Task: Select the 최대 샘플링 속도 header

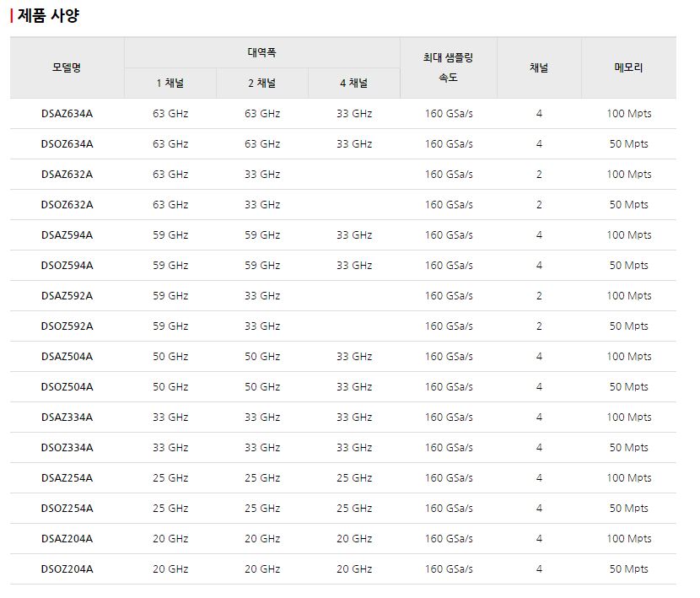Action: [x=448, y=67]
